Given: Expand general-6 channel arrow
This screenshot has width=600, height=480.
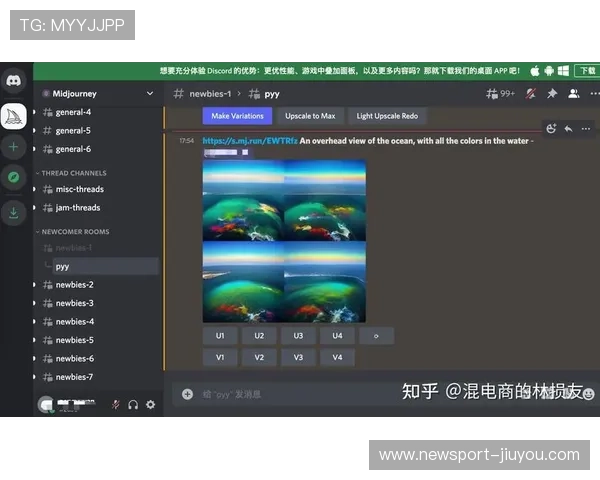Looking at the screenshot, I should click(34, 149).
